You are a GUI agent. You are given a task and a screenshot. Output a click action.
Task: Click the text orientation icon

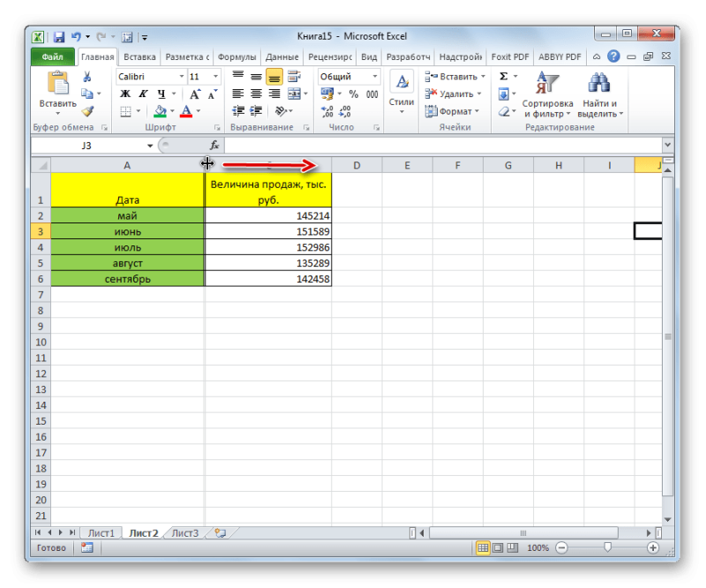pyautogui.click(x=281, y=111)
